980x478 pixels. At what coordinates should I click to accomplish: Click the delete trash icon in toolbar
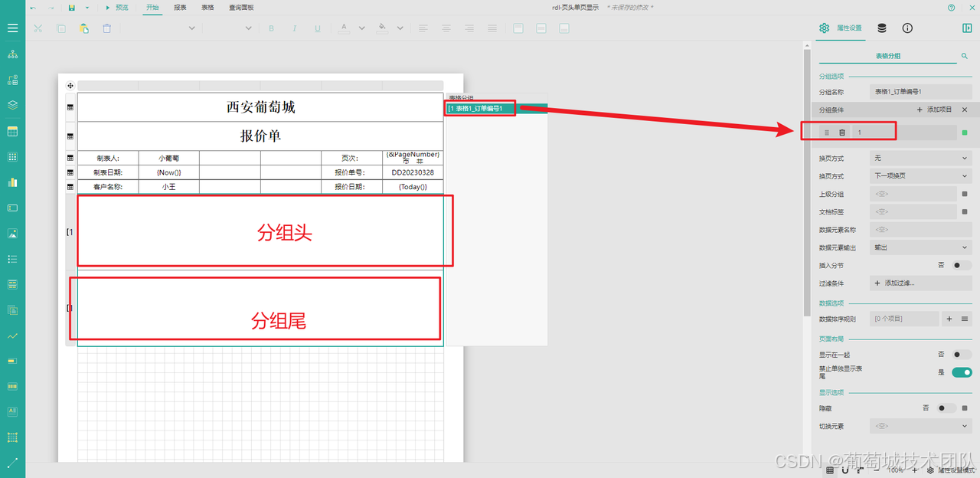(x=107, y=28)
